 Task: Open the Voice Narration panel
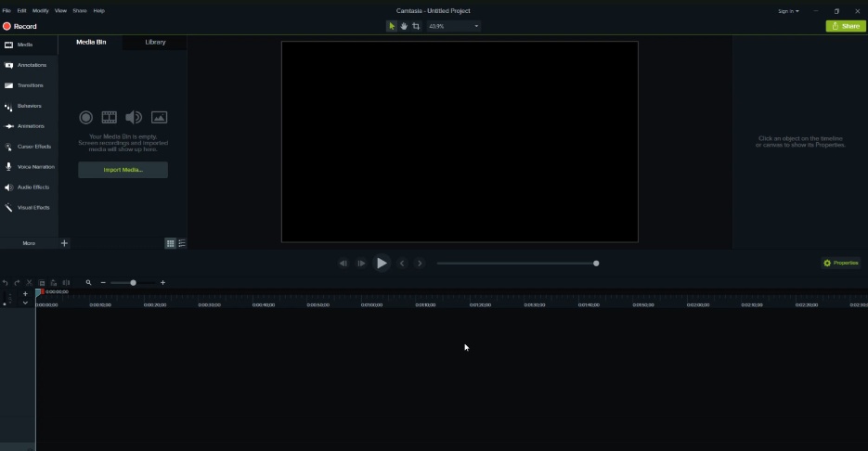[29, 167]
